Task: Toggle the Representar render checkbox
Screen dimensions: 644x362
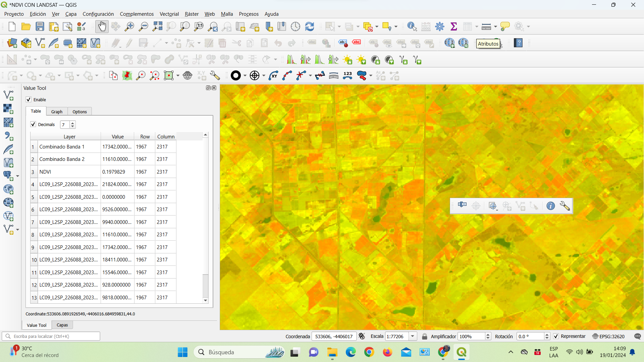Action: [x=556, y=336]
